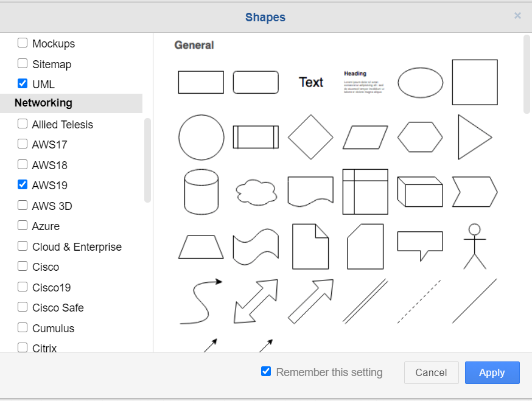Screen dimensions: 532x401
Task: Pick the dashed line shape
Action: (x=420, y=301)
